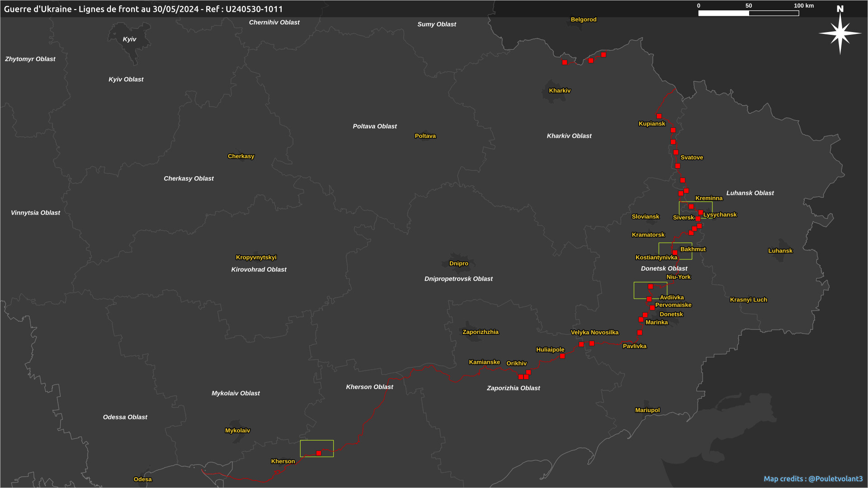The width and height of the screenshot is (868, 488).
Task: Click the Zaporizhzhia city label
Action: 481,332
